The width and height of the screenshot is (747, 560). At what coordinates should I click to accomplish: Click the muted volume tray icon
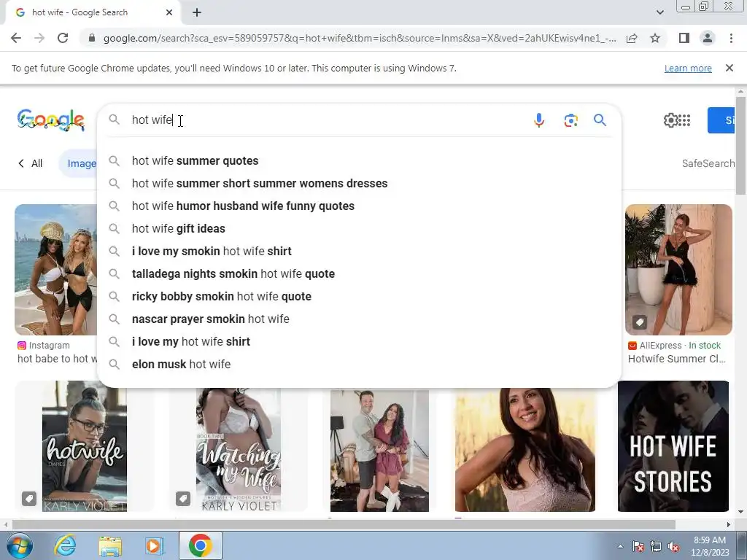[x=673, y=547]
